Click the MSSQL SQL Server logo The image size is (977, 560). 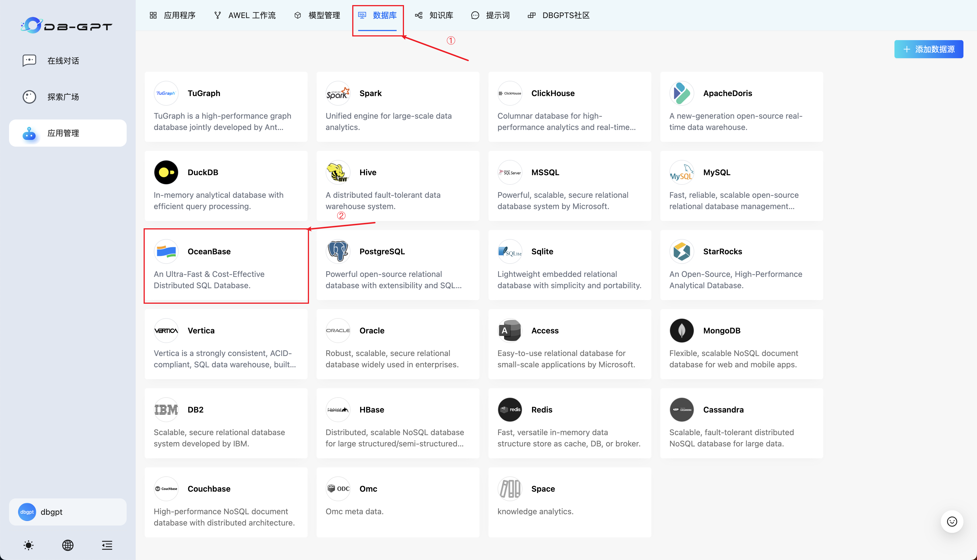[510, 172]
